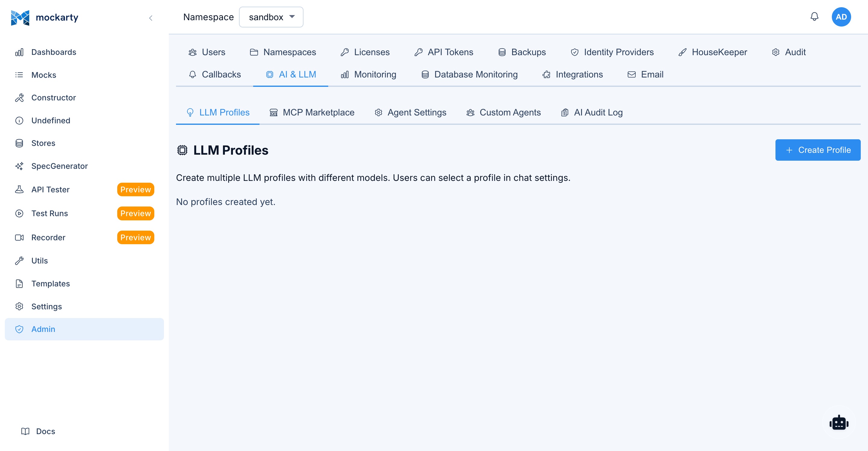The image size is (868, 451).
Task: Click the Mocks list icon
Action: coord(19,75)
